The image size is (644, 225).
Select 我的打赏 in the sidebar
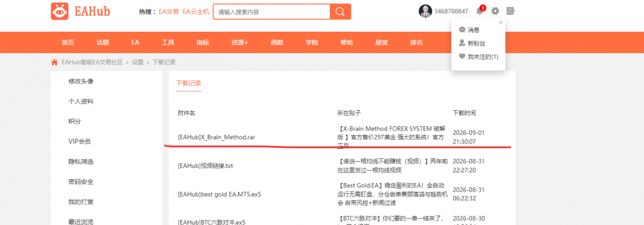coord(81,202)
